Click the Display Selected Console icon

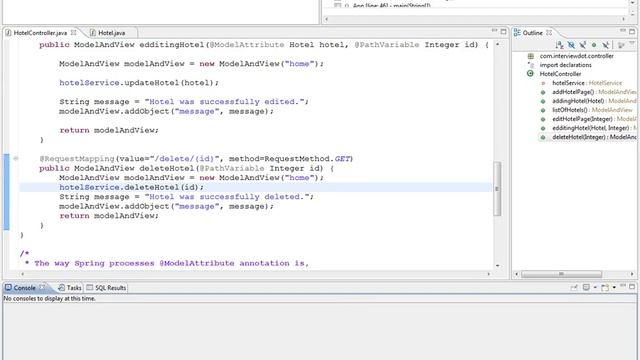[x=586, y=288]
